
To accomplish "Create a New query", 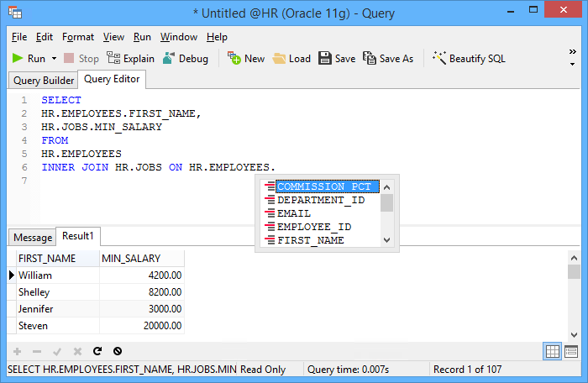I will pyautogui.click(x=246, y=59).
